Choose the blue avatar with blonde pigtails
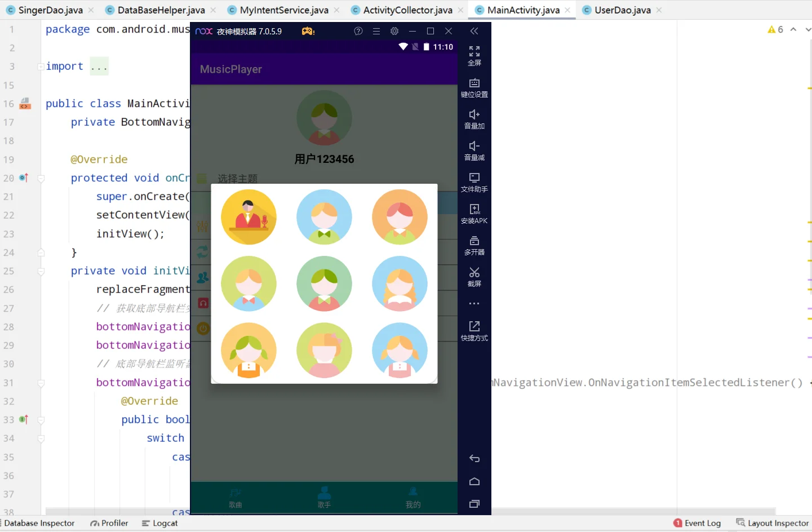812x532 pixels. [400, 350]
